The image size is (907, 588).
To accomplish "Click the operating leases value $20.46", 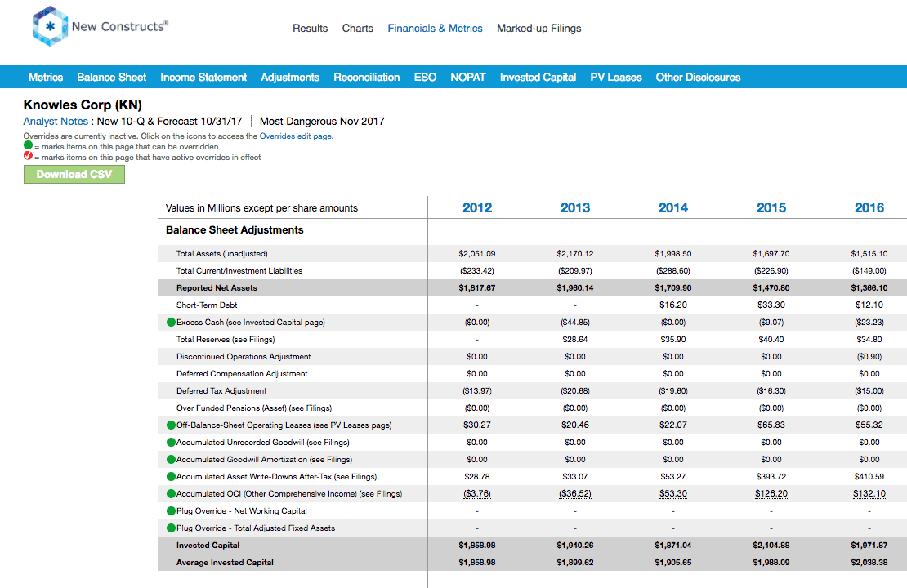I will [x=575, y=425].
